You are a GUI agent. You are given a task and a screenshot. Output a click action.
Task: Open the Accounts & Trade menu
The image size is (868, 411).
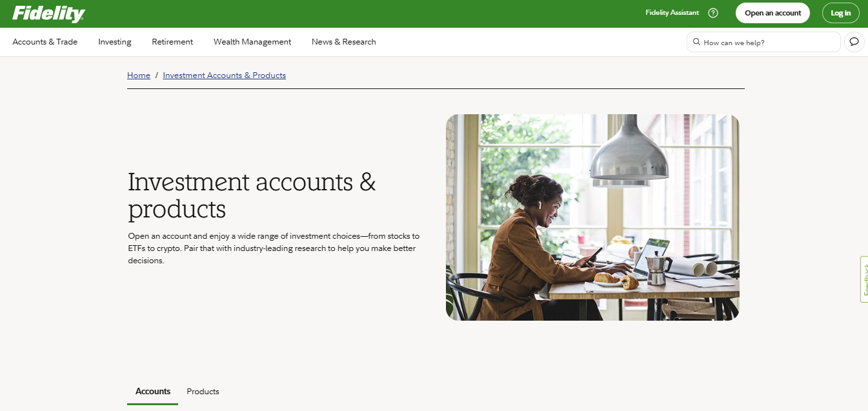(45, 42)
